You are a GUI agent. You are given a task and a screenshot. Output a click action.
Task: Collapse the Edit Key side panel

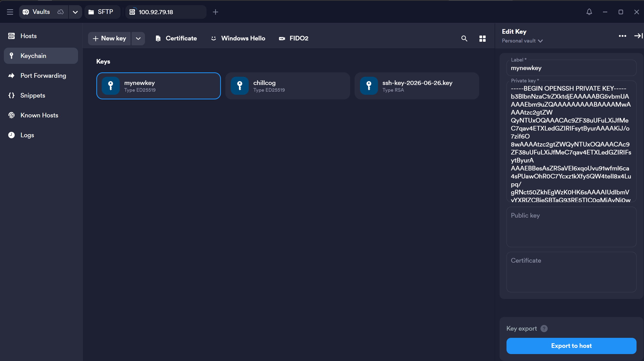point(639,36)
